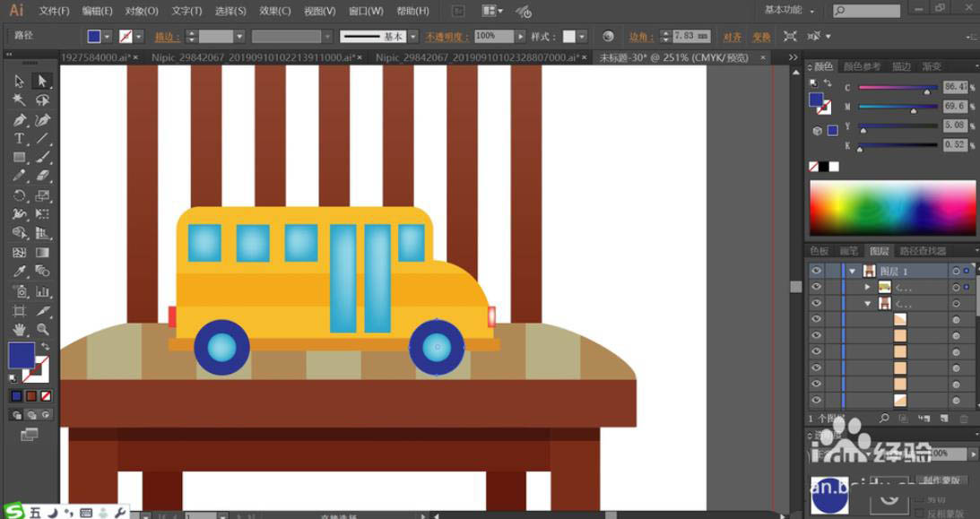Select the Rectangle tool
The width and height of the screenshot is (980, 519).
20,158
